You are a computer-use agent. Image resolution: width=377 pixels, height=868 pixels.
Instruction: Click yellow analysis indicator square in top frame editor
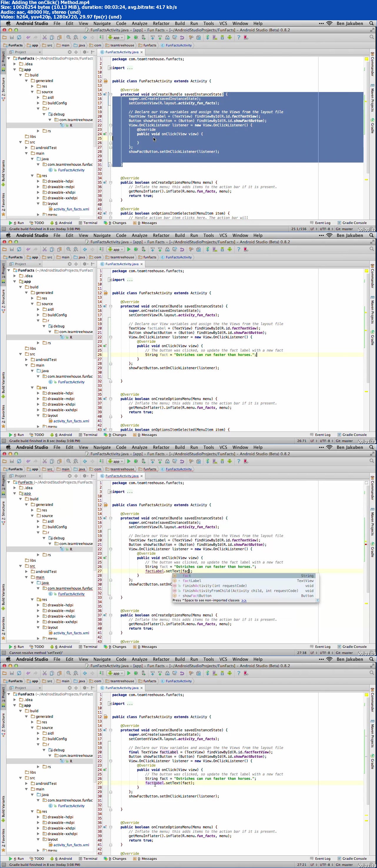(366, 59)
